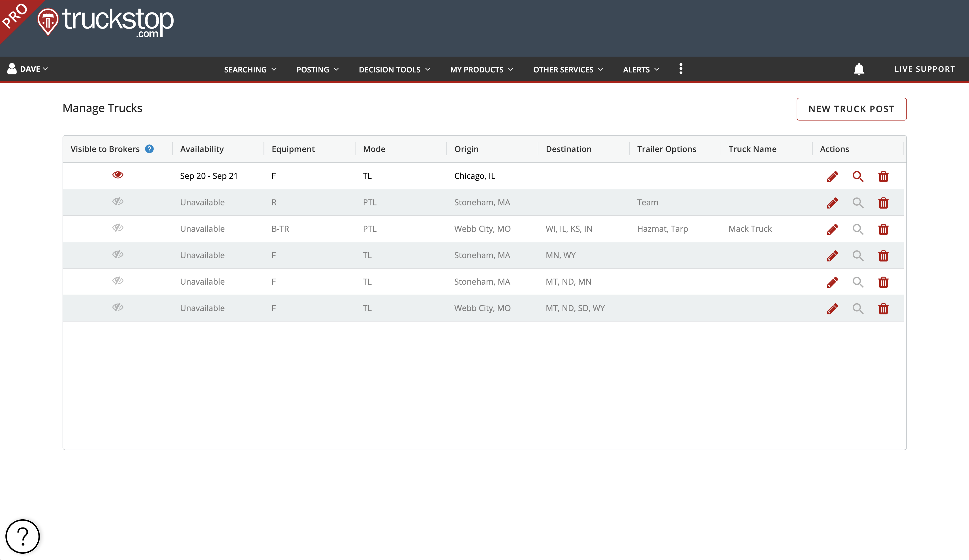Delete the Mack Truck post

point(883,230)
